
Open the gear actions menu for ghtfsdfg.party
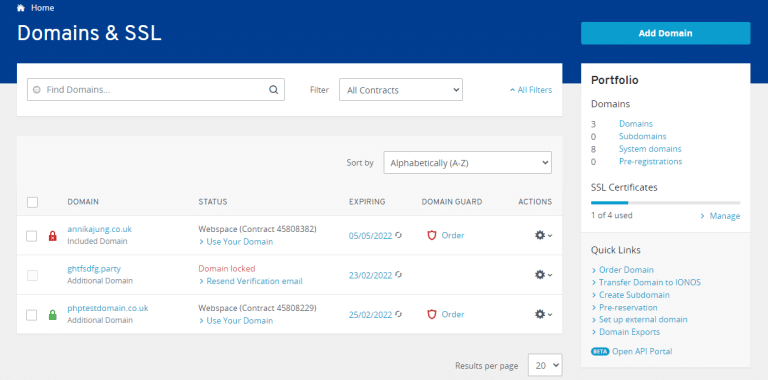click(x=543, y=275)
